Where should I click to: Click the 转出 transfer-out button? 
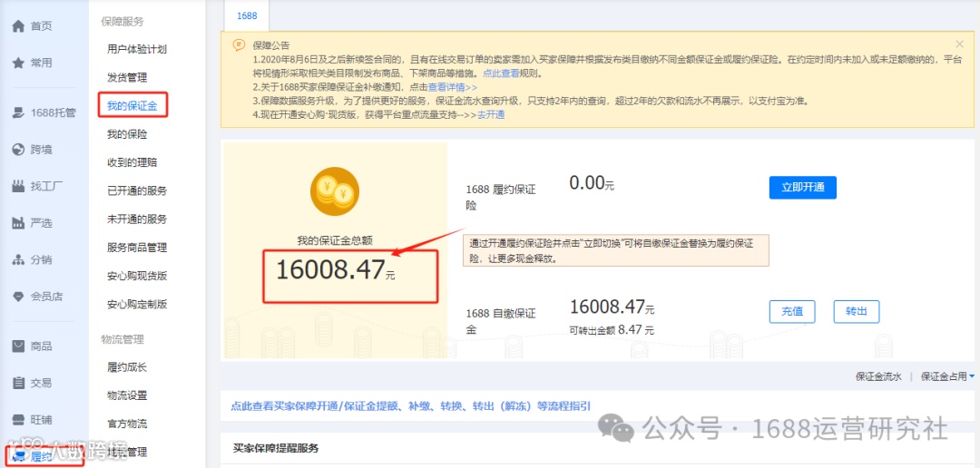coord(857,311)
